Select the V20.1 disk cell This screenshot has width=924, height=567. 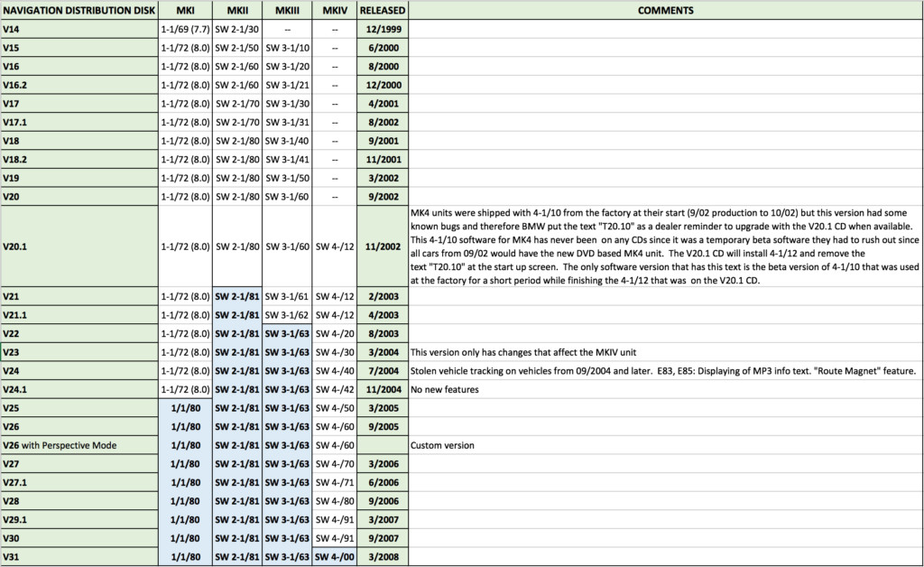[79, 246]
